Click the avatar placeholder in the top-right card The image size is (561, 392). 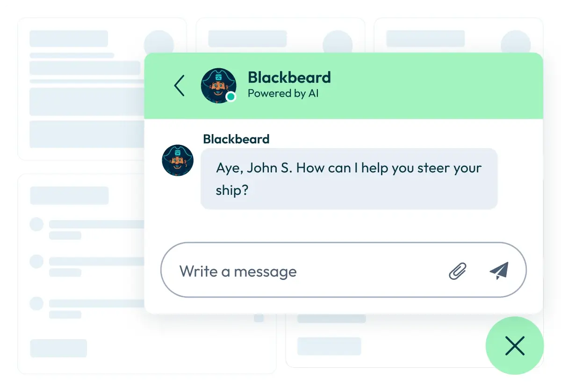(516, 43)
